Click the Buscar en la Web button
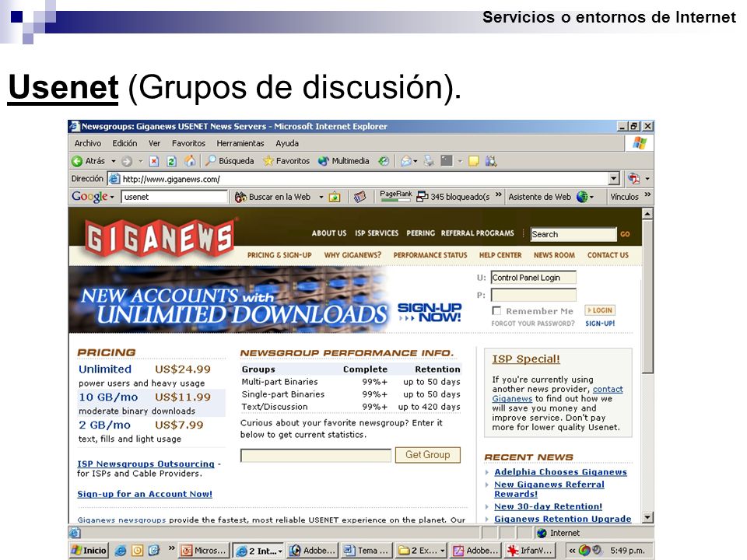The height and width of the screenshot is (560, 747). pos(272,197)
